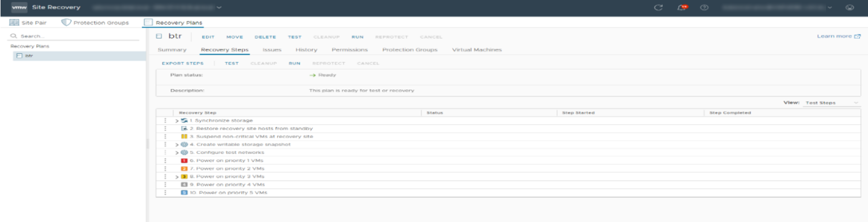Click the feedback smiley icon in the header
This screenshot has height=222, width=868.
pos(850,7)
